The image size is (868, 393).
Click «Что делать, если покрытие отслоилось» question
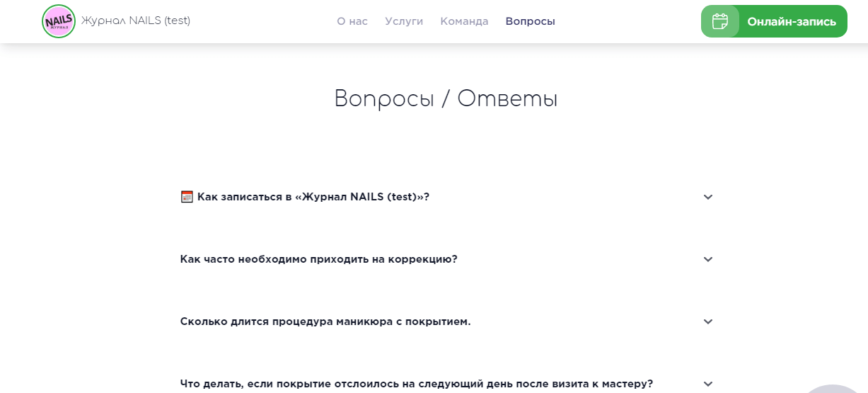point(417,384)
